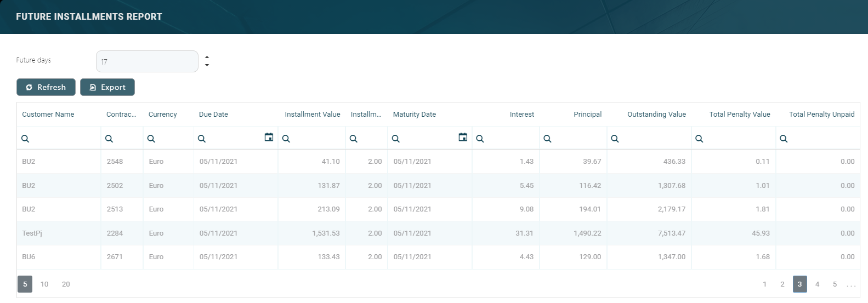Export the installments report
Image resolution: width=868 pixels, height=303 pixels.
click(107, 87)
